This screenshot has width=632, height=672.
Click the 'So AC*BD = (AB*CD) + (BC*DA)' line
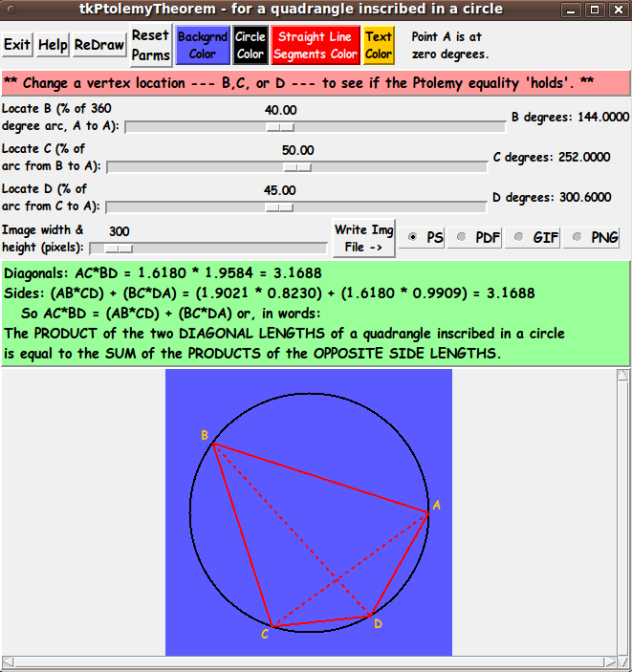point(170,314)
